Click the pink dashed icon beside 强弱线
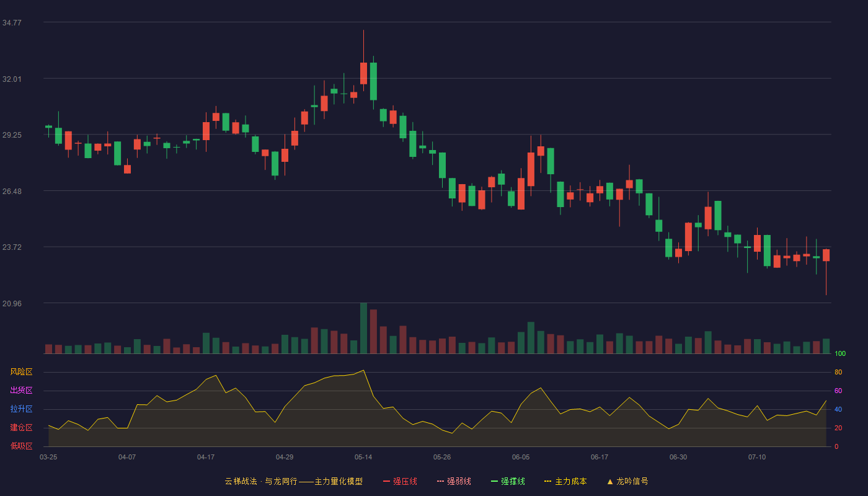868x496 pixels. click(440, 481)
